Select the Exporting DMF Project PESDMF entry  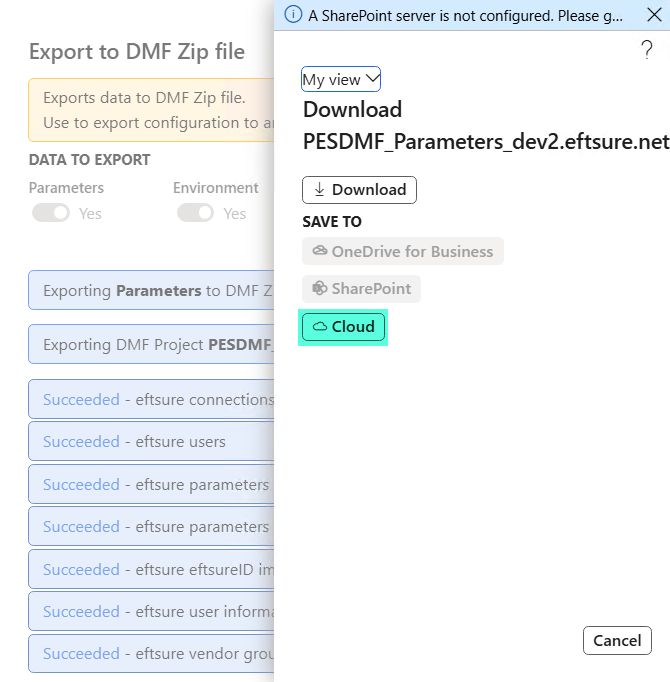pos(151,344)
